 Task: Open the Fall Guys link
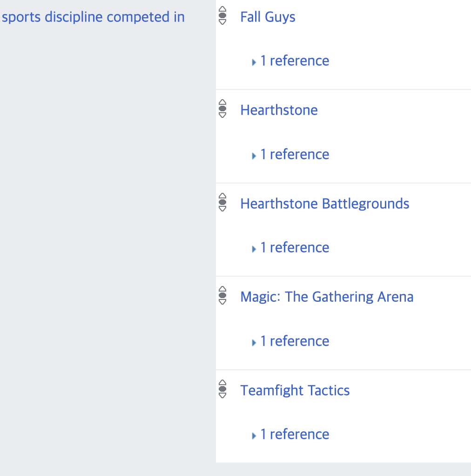click(268, 17)
